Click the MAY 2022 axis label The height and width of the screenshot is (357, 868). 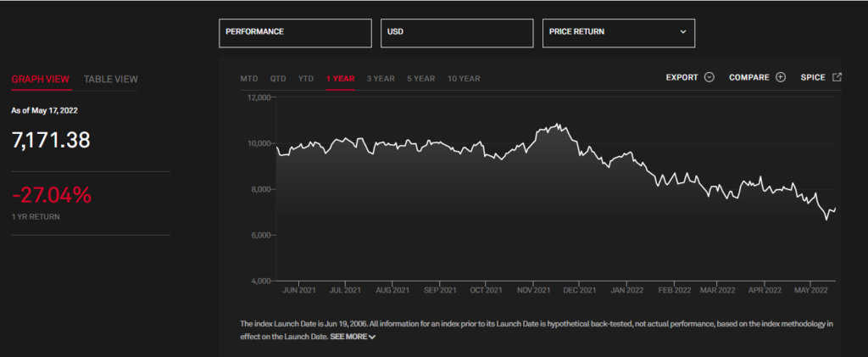click(810, 290)
